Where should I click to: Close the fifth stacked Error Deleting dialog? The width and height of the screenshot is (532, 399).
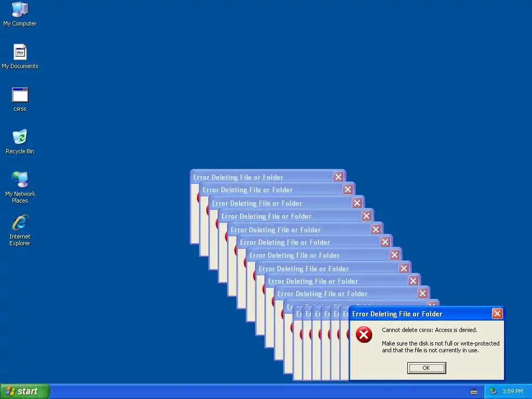click(376, 229)
